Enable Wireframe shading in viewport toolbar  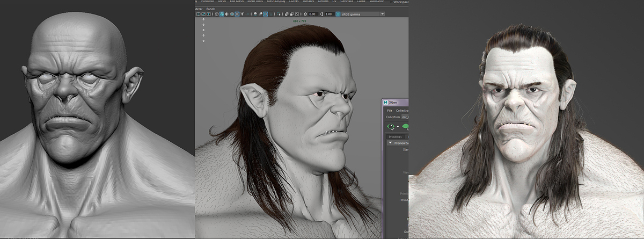(217, 14)
